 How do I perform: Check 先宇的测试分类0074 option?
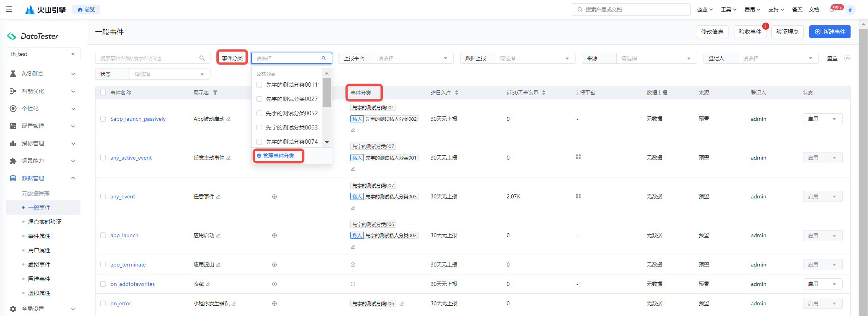point(259,142)
